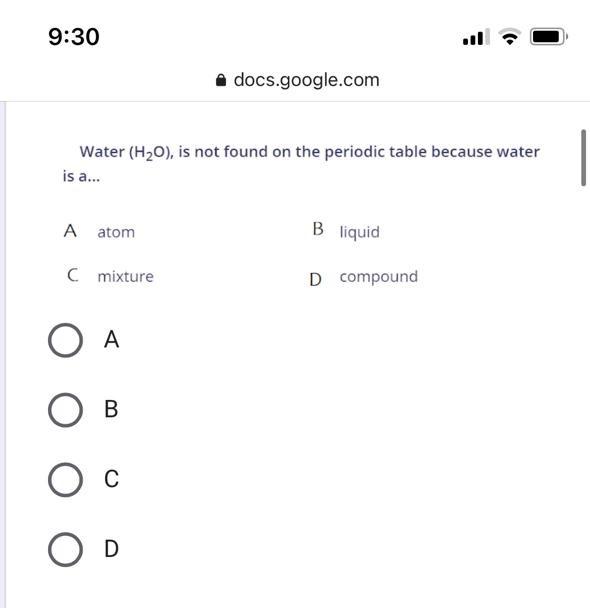Tap the docs.google.com address text

(306, 80)
